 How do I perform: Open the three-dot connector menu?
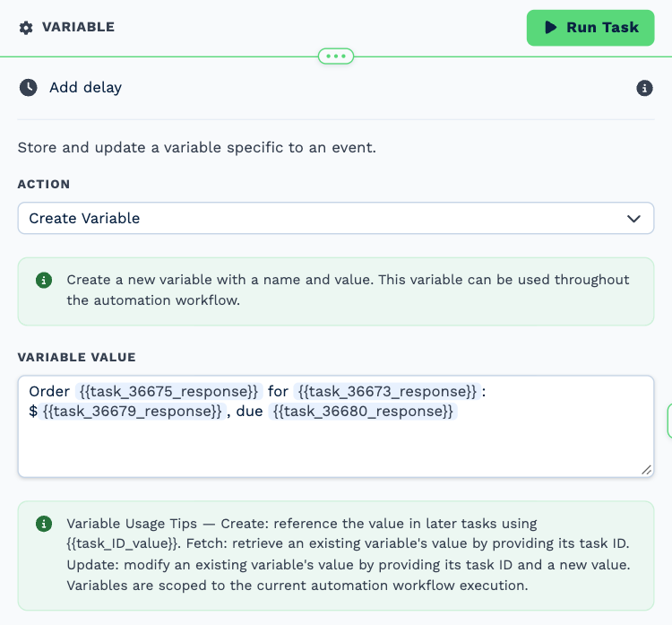[336, 56]
